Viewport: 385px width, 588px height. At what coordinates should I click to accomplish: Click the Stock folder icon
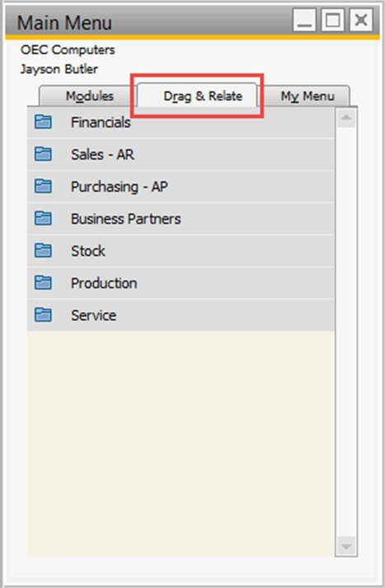[x=43, y=250]
